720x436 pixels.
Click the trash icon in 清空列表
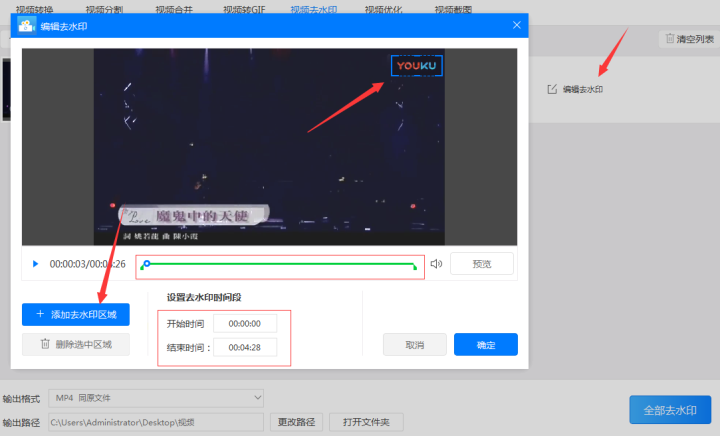669,39
